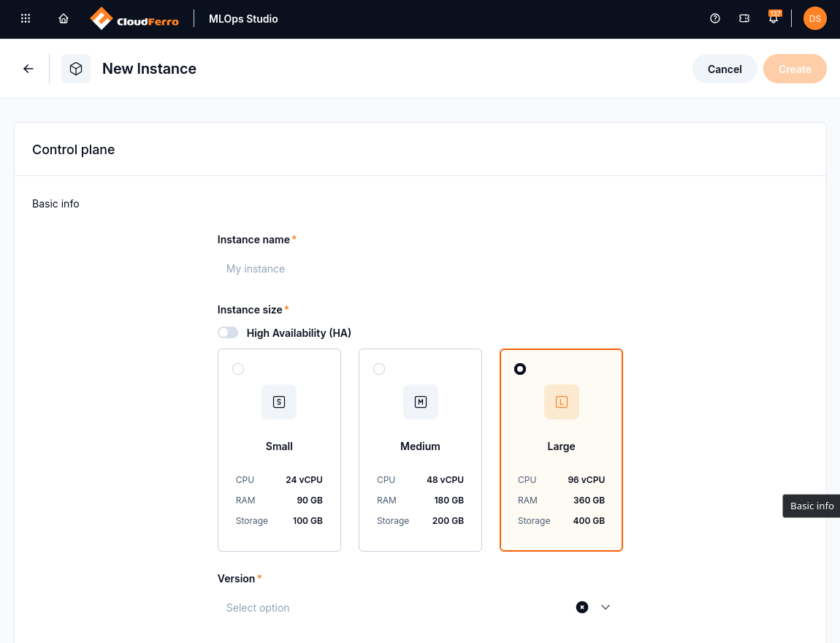Image resolution: width=840 pixels, height=643 pixels.
Task: Click the 400 GB storage value
Action: tap(589, 520)
